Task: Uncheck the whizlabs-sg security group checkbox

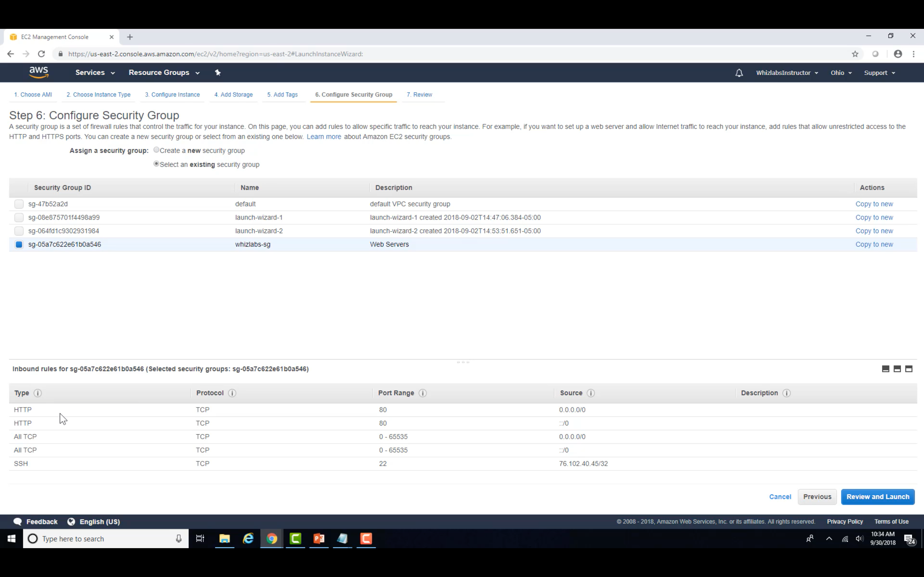Action: click(19, 245)
